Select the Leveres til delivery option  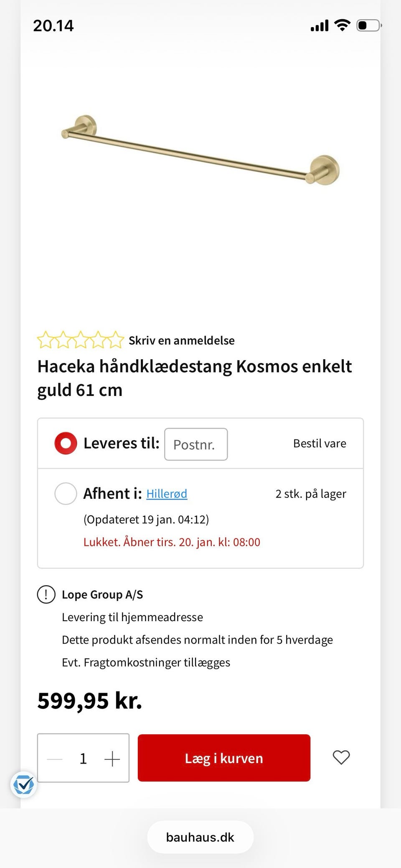pos(66,443)
